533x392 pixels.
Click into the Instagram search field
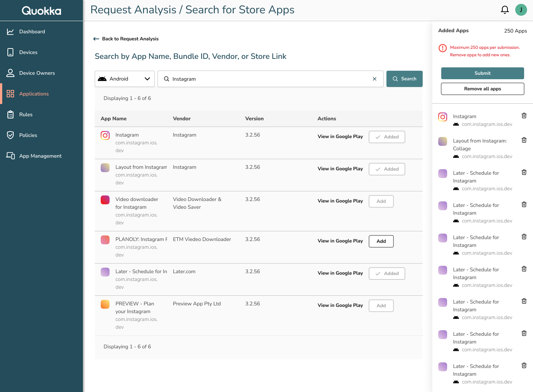point(270,79)
